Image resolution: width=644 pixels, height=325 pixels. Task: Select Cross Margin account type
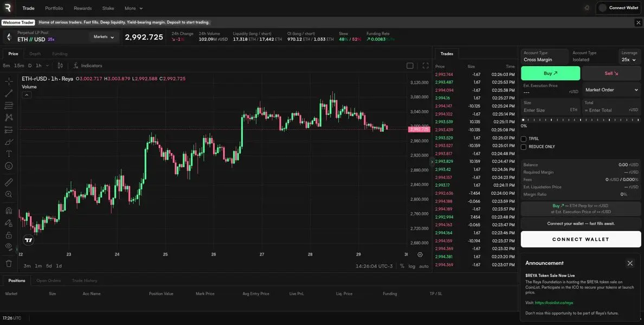click(x=545, y=57)
